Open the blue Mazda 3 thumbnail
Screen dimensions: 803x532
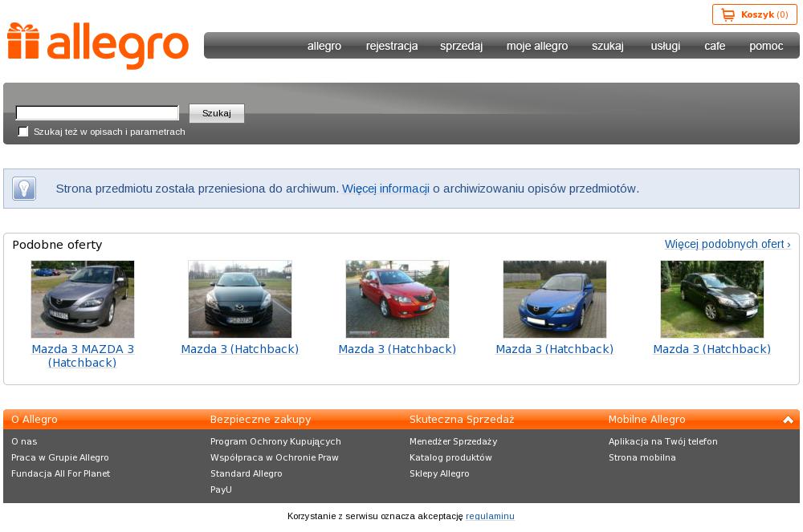[x=555, y=299]
